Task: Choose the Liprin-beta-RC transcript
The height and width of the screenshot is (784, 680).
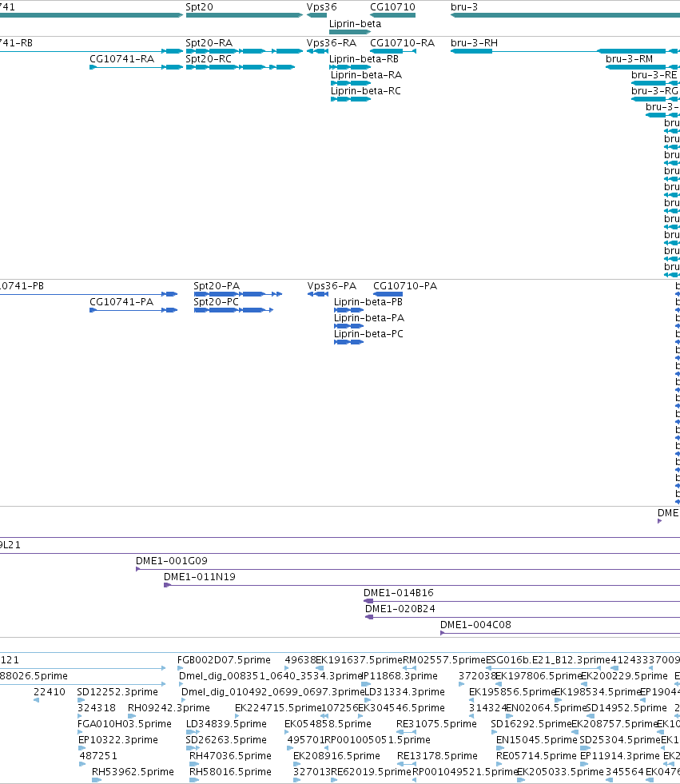Action: 351,99
